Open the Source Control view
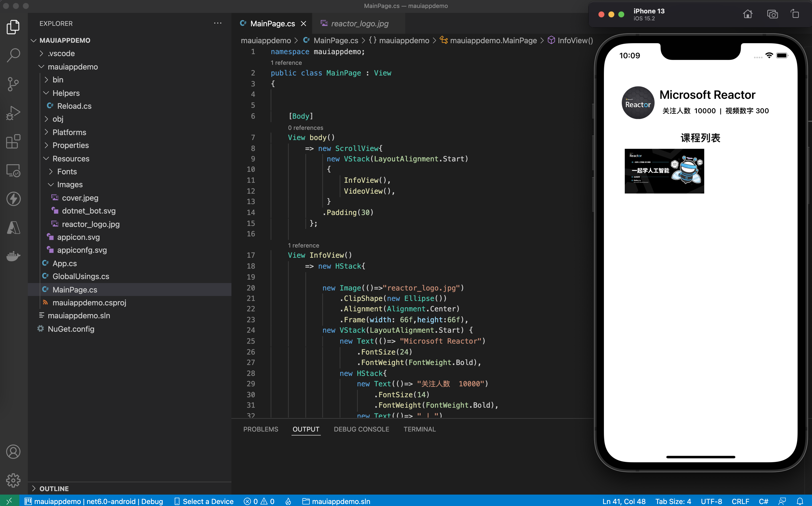 point(13,84)
